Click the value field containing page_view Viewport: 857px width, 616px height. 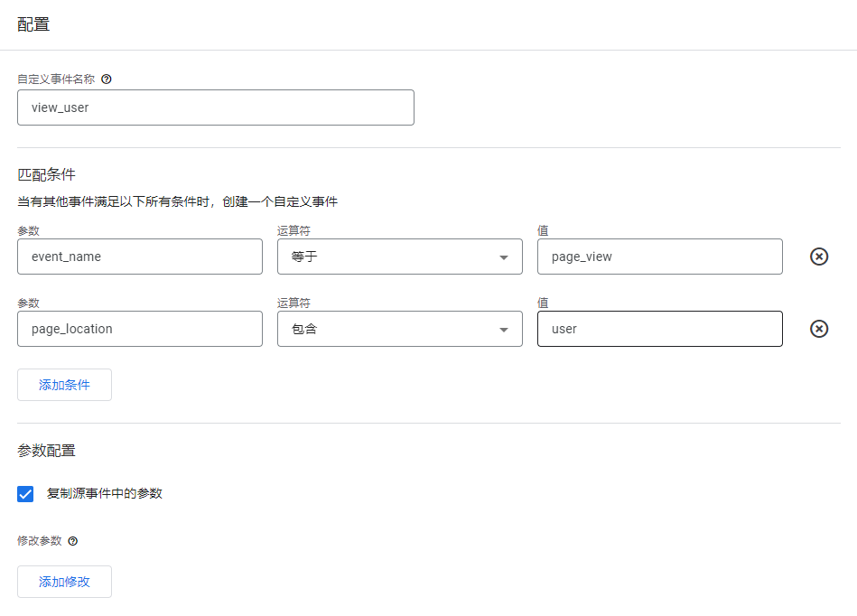tap(659, 257)
